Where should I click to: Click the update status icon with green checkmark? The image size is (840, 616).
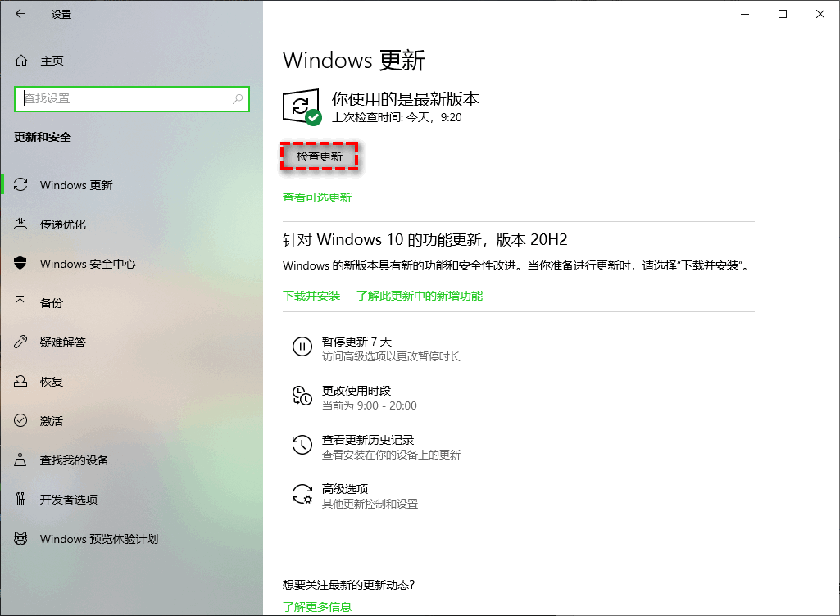pos(302,107)
